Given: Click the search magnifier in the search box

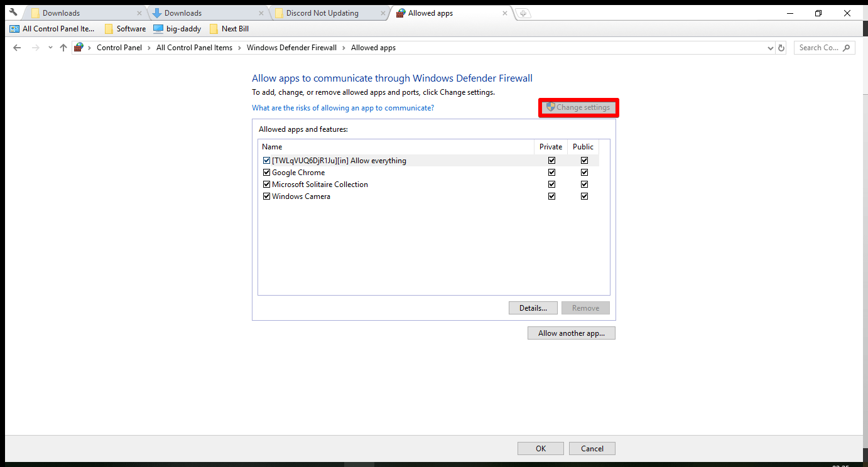Looking at the screenshot, I should coord(847,48).
